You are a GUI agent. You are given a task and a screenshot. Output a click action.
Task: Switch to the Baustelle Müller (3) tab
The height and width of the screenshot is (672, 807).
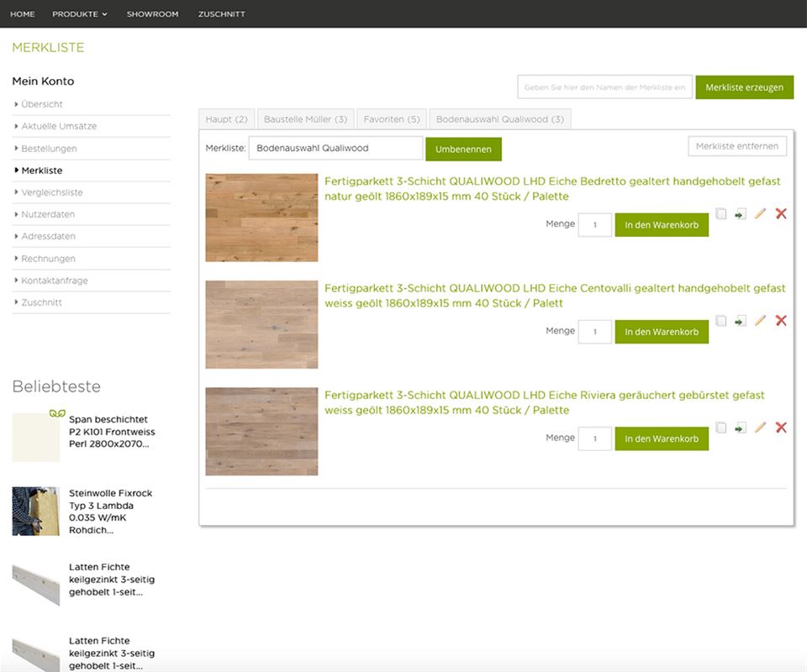pos(306,119)
